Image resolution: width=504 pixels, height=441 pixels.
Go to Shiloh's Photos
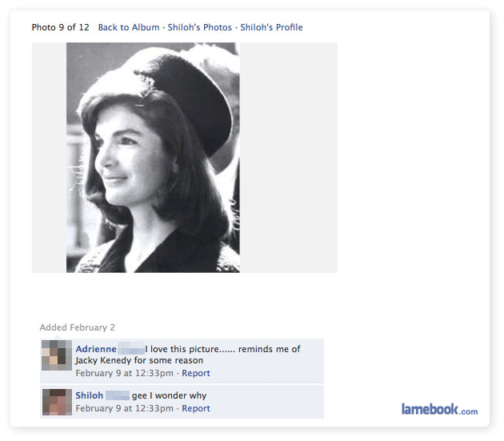(x=200, y=27)
